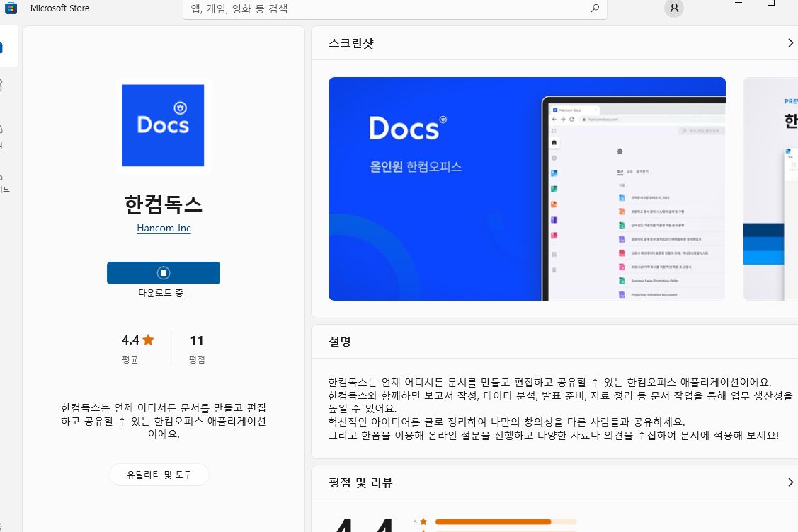Open the Hancom Inc publisher link

click(164, 228)
